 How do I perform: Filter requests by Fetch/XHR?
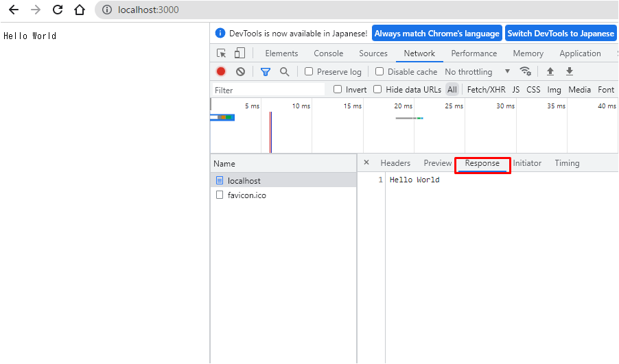click(x=486, y=90)
